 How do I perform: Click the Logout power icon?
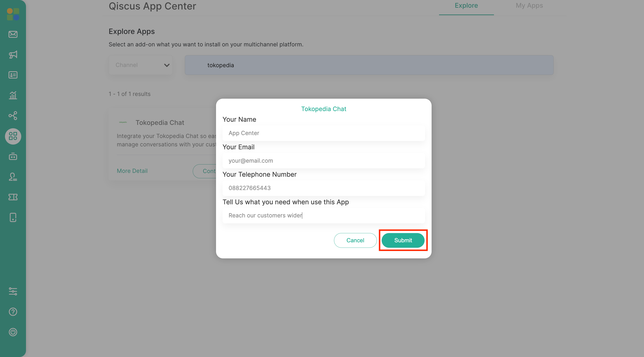[x=13, y=332]
